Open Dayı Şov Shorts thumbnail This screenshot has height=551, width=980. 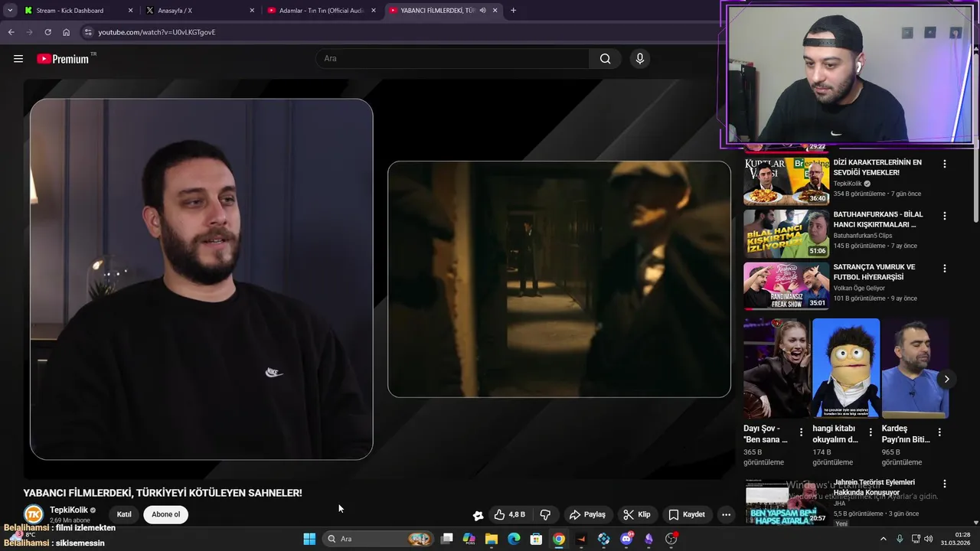coord(776,368)
